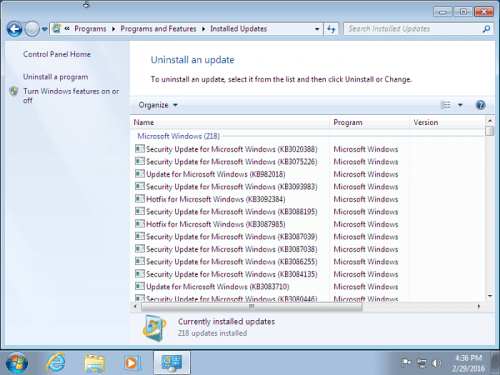This screenshot has height=375, width=500.
Task: Click the Control Panel icon in address bar
Action: click(57, 29)
